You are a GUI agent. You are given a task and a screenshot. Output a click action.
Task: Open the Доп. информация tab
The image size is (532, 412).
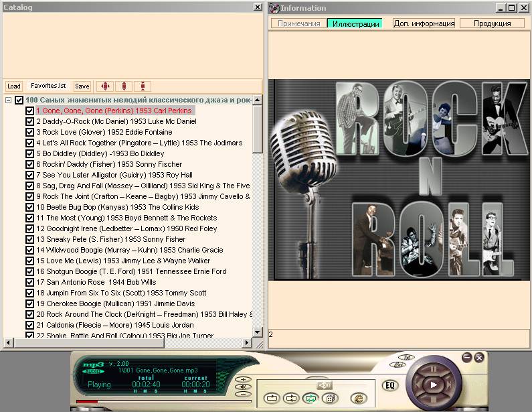[424, 23]
